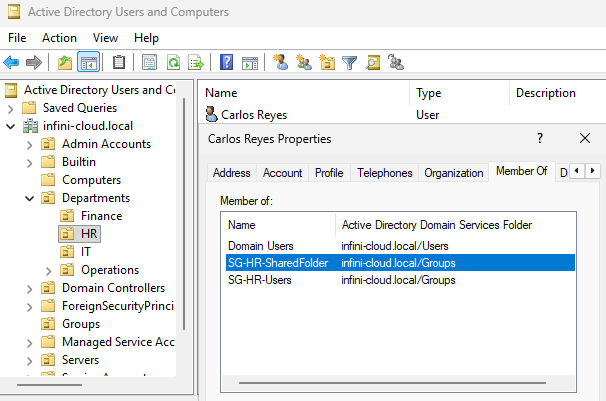606x401 pixels.
Task: Toggle Show/Hide Action Pane icon
Action: (x=250, y=63)
